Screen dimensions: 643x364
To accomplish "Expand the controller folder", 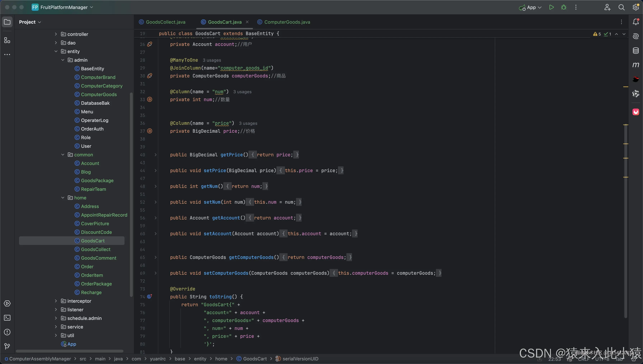I will click(x=56, y=34).
